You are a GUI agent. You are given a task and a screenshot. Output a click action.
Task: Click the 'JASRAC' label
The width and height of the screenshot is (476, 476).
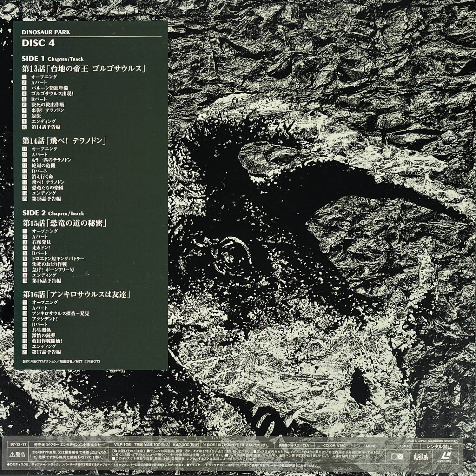404,446
